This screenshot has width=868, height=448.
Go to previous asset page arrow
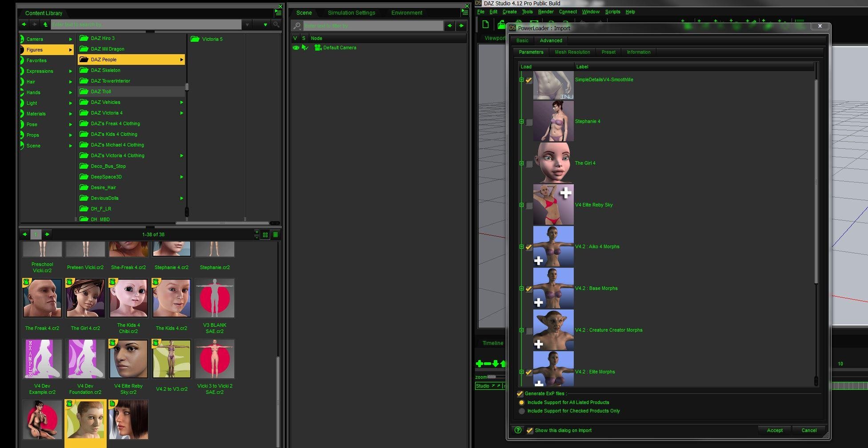click(25, 234)
